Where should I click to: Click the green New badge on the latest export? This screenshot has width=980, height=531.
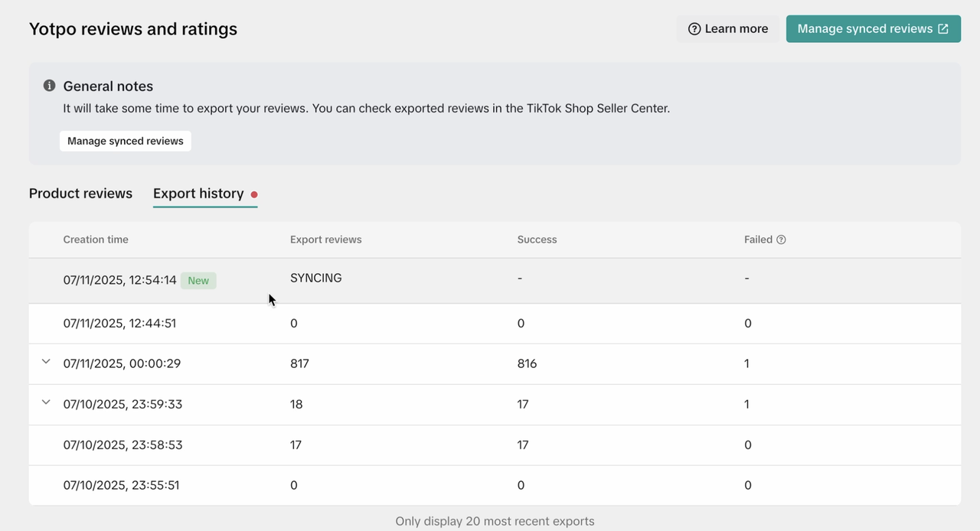point(198,281)
